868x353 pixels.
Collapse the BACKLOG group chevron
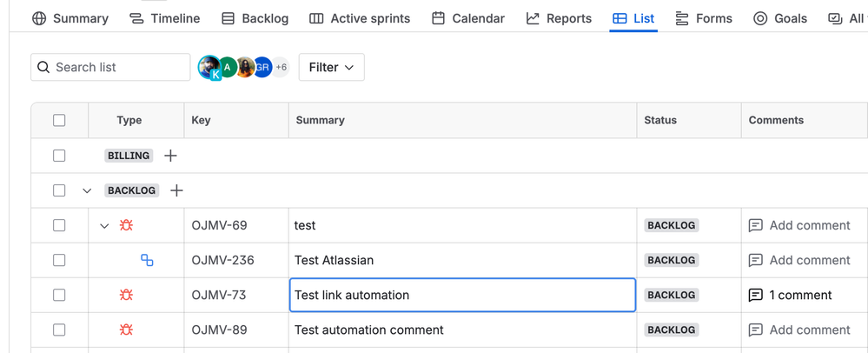(x=87, y=190)
